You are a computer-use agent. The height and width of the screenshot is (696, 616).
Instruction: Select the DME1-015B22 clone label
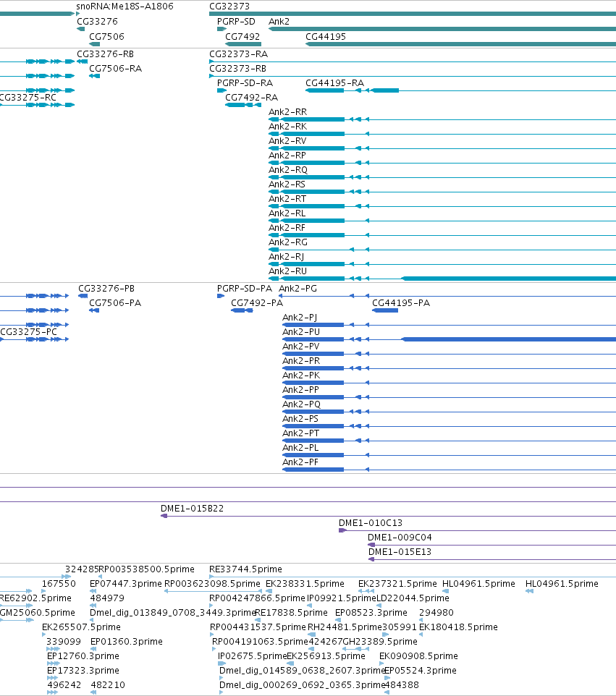point(193,509)
